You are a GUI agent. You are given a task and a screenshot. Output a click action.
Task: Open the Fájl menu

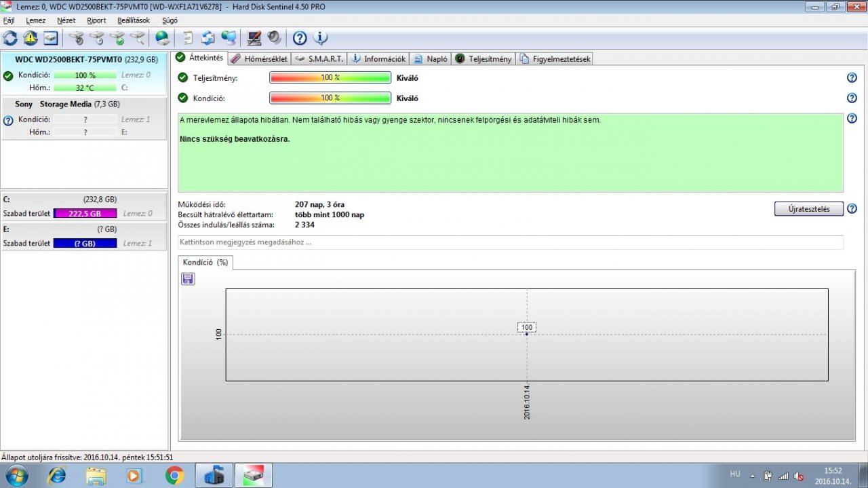coord(9,20)
